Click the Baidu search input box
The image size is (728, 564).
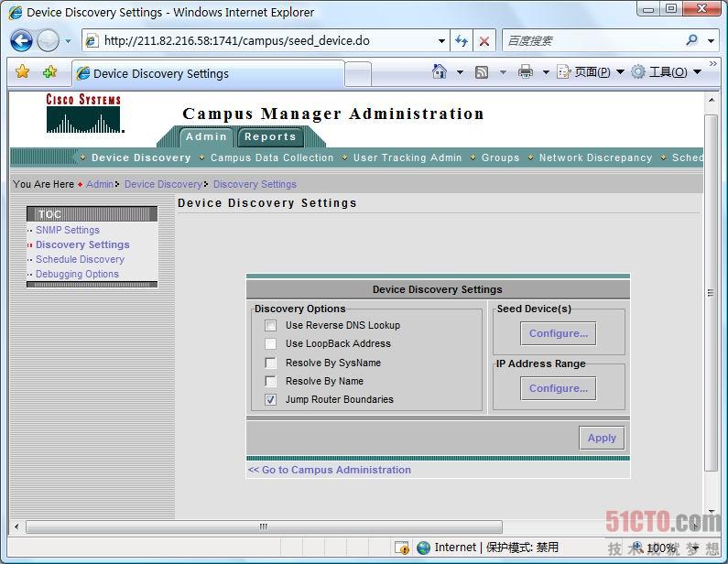coord(592,41)
